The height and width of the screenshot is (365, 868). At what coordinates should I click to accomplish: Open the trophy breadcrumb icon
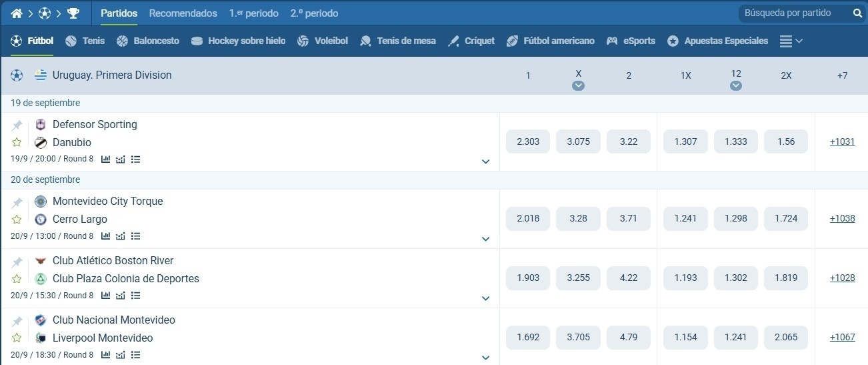click(x=73, y=13)
